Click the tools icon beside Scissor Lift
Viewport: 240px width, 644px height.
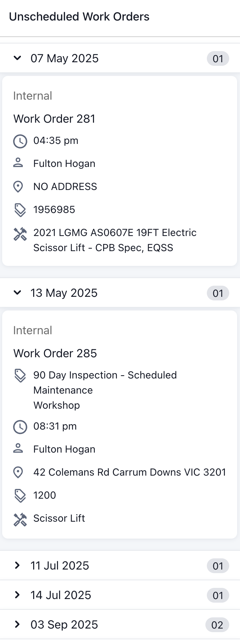point(20,519)
